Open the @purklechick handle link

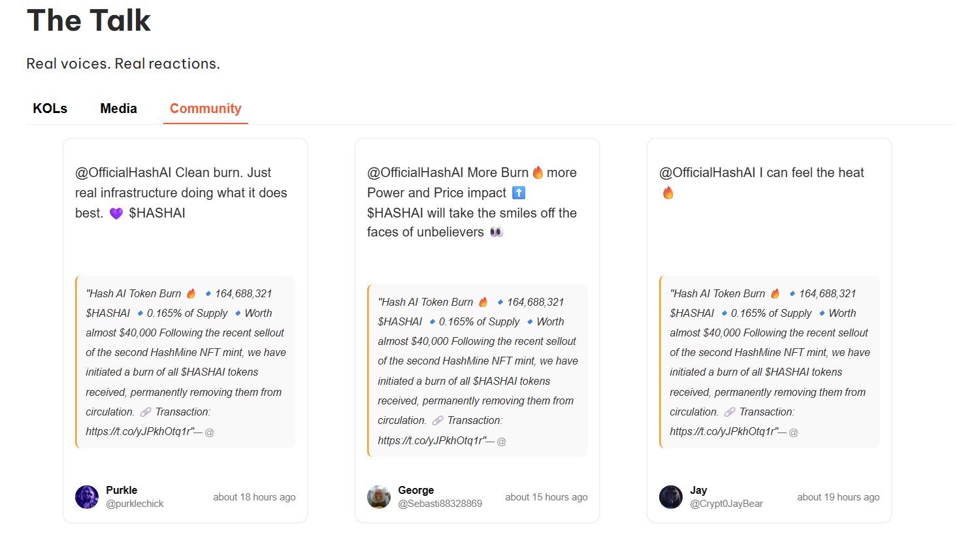coord(135,504)
